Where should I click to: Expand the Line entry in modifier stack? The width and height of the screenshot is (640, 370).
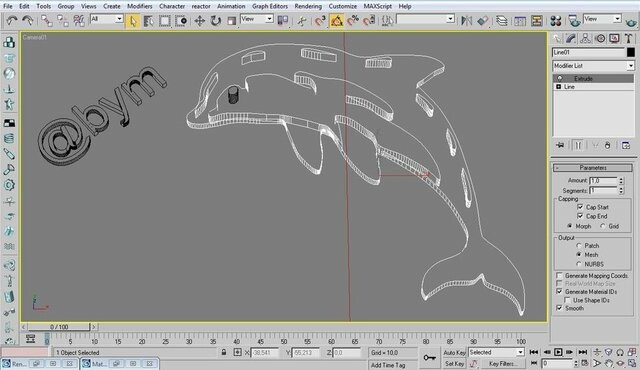[559, 87]
